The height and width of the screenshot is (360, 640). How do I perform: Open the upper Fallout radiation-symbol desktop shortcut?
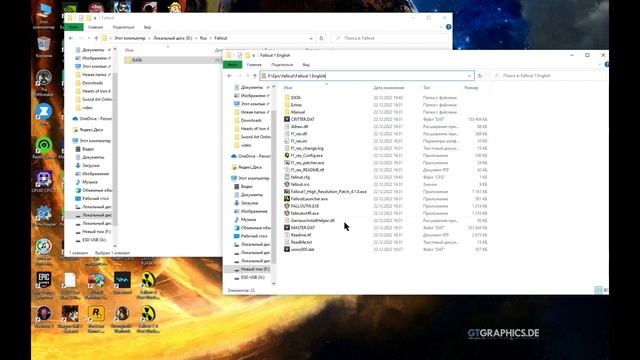(148, 284)
